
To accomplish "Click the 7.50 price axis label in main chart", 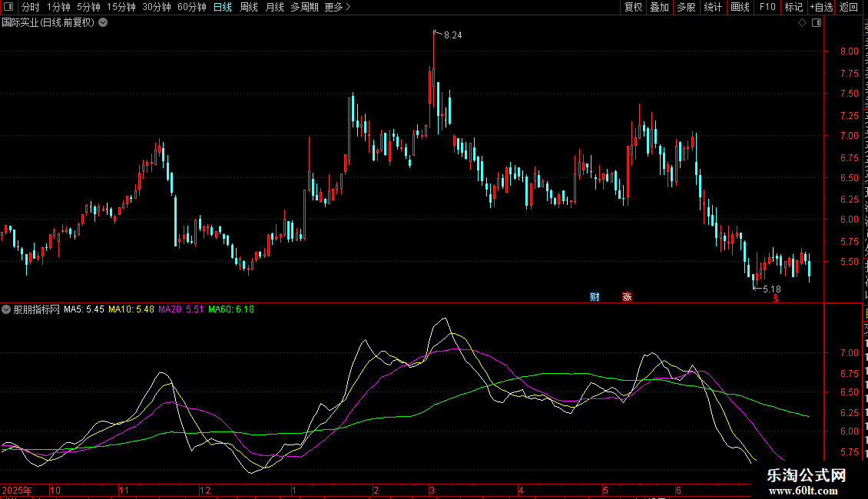I will [x=849, y=94].
